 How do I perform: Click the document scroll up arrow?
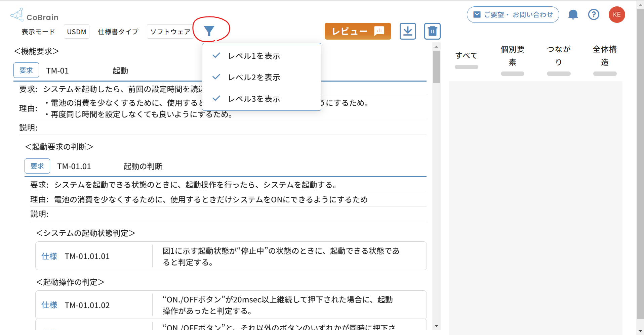436,47
